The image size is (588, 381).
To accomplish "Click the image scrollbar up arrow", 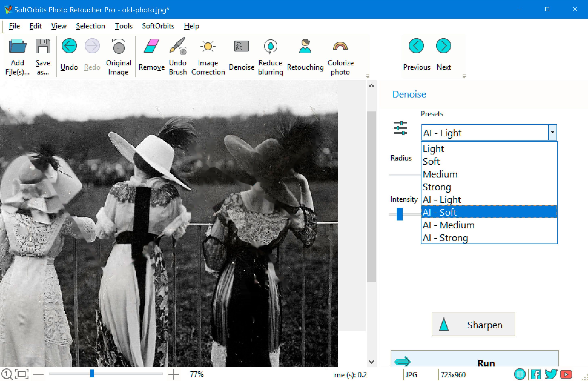I will [371, 86].
